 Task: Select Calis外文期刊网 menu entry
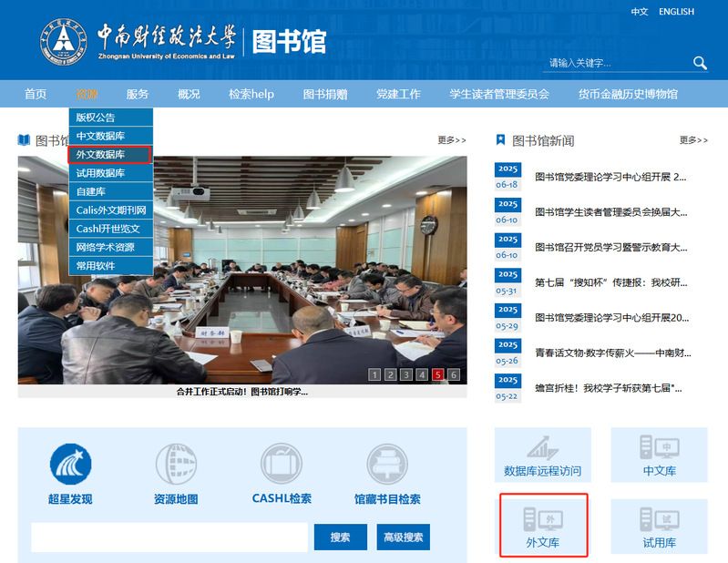coord(111,210)
